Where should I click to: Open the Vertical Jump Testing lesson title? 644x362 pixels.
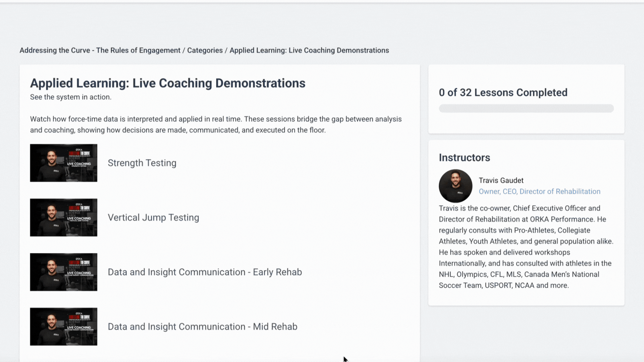tap(153, 218)
